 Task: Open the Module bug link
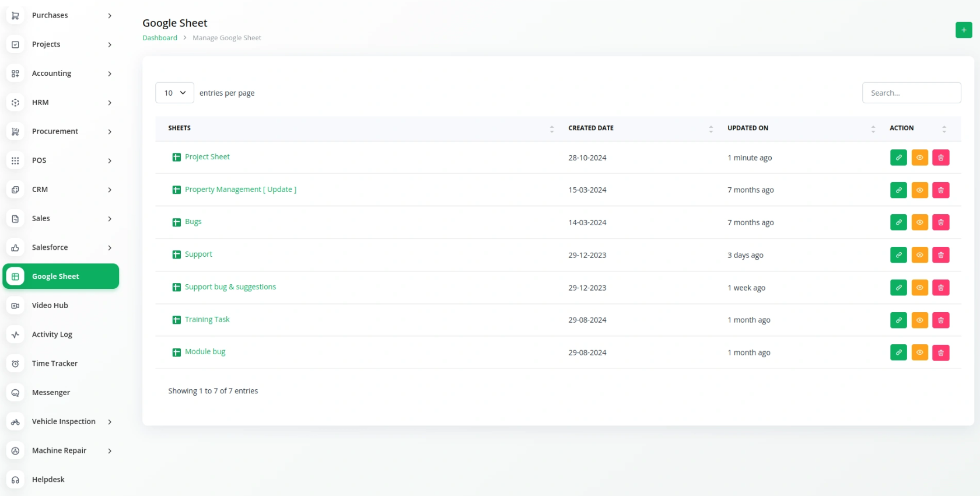[205, 352]
